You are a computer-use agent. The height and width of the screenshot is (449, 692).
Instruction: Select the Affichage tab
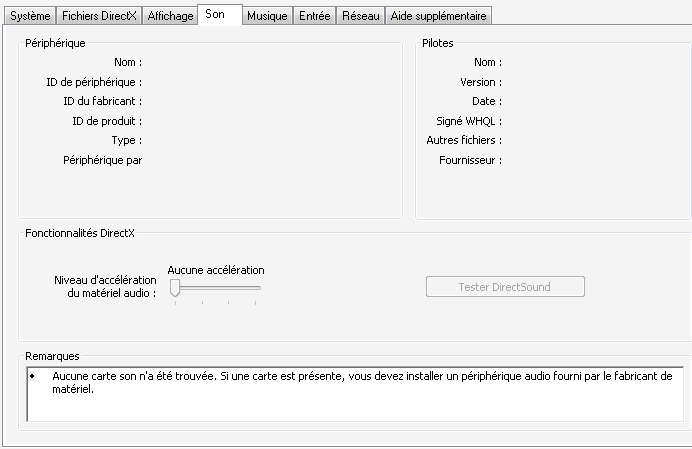[x=170, y=16]
